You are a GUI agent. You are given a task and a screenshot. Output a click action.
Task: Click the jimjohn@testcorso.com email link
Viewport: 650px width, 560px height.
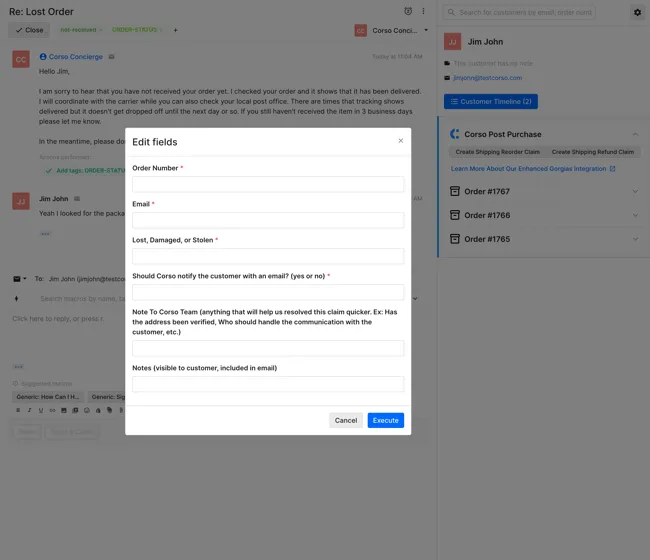(488, 78)
